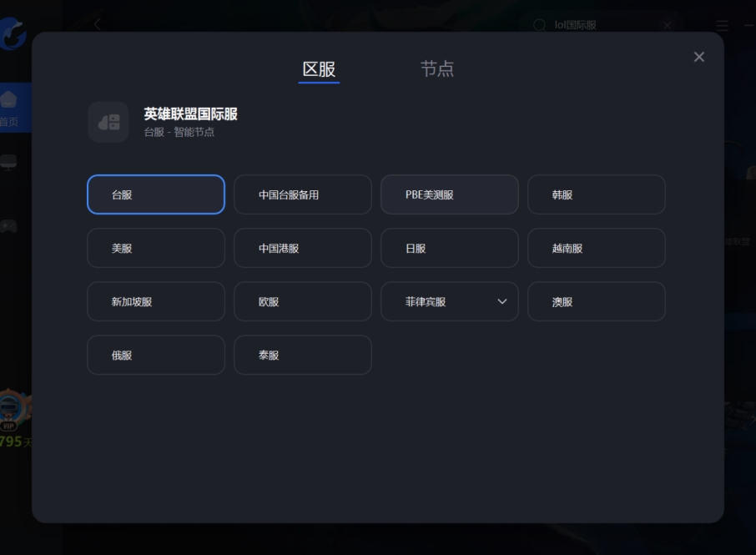Open the monitor icon in sidebar
The height and width of the screenshot is (555, 756).
(x=8, y=163)
